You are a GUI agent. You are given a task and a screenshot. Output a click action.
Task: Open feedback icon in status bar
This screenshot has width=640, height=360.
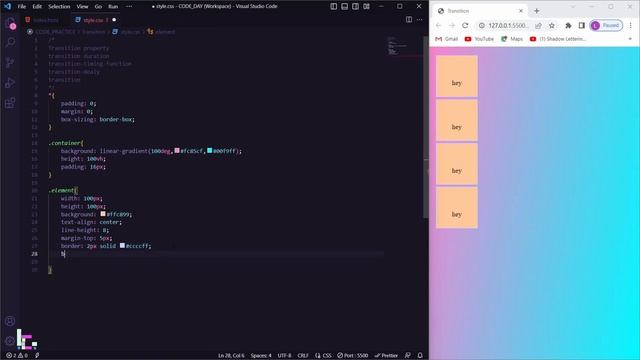click(408, 356)
